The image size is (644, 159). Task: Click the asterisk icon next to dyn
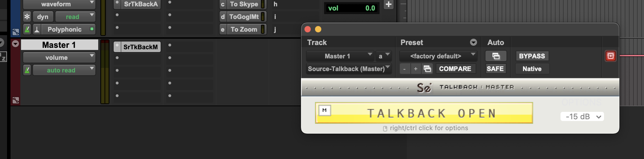[27, 17]
